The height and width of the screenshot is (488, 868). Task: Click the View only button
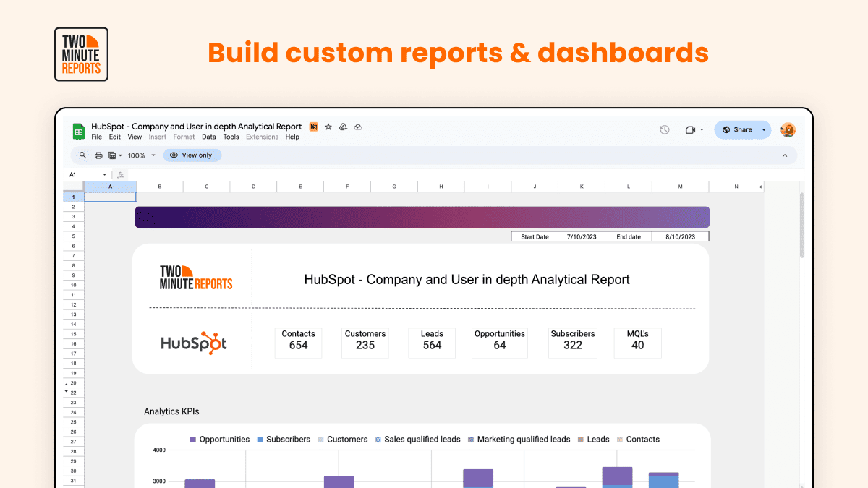click(192, 155)
